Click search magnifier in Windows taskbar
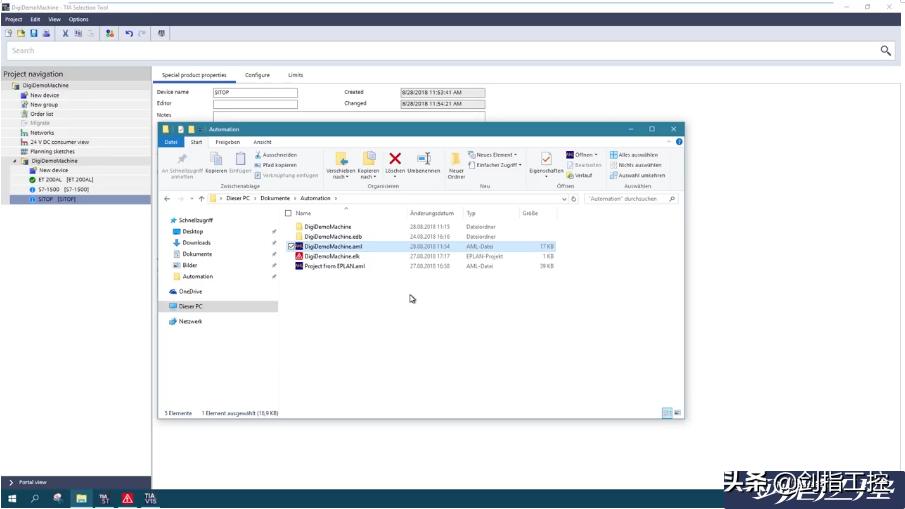Viewport: 905px width, 509px height. (35, 498)
